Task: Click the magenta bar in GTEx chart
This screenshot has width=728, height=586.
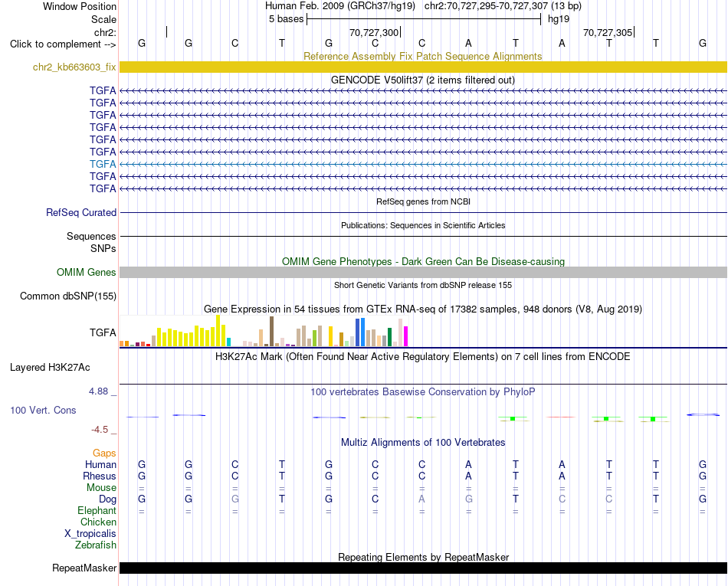Action: [x=405, y=336]
